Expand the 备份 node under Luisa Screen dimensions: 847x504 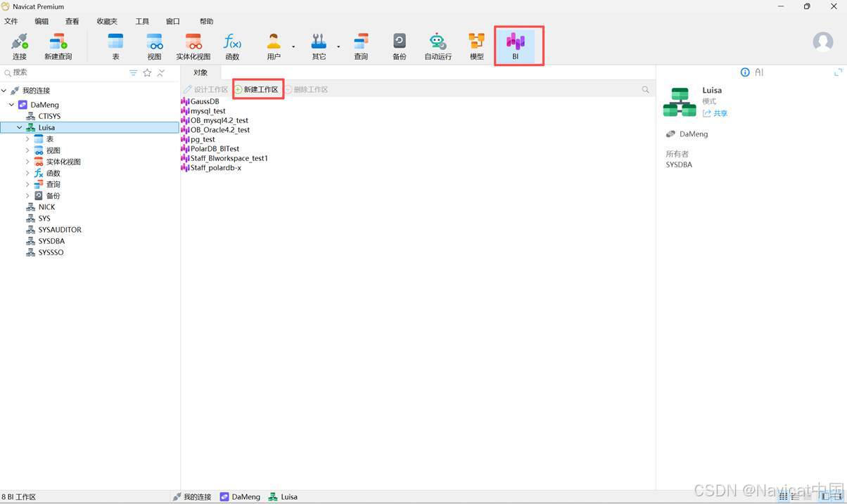tap(27, 195)
